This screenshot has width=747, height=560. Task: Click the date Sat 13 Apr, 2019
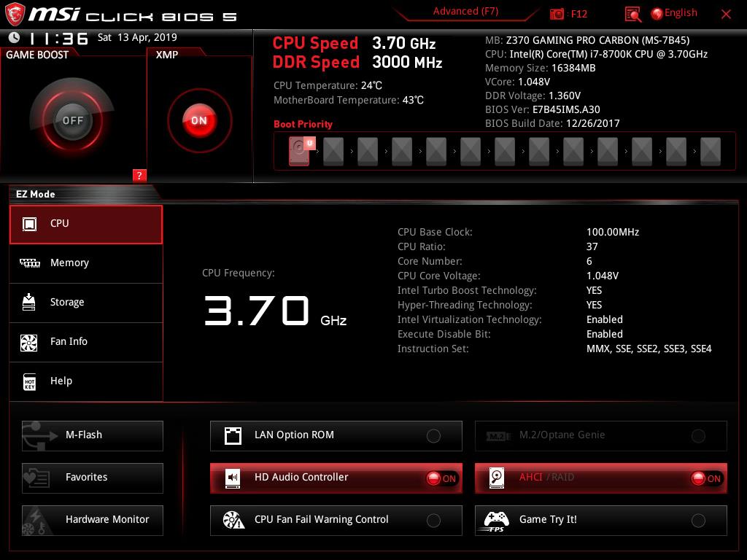click(137, 37)
